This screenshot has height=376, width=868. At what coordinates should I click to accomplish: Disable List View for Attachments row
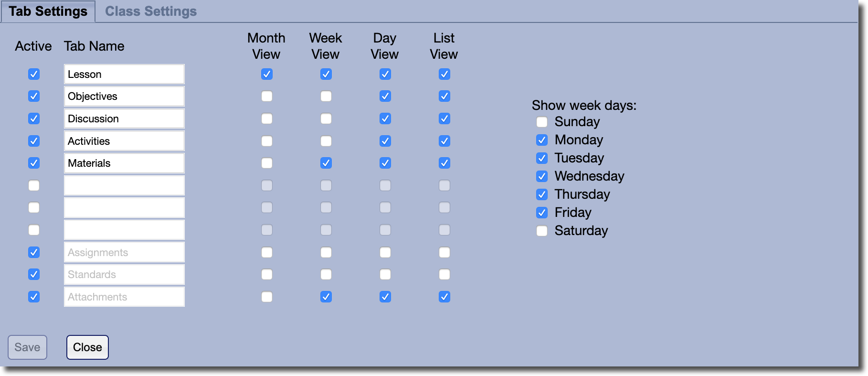(x=445, y=297)
